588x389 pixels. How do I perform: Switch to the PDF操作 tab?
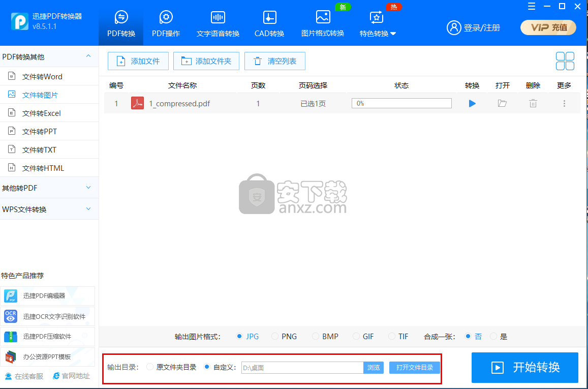point(166,23)
